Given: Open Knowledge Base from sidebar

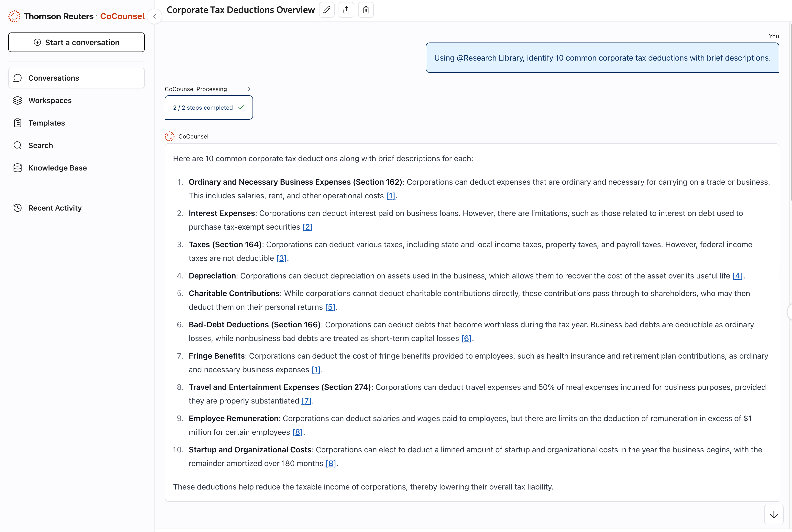Looking at the screenshot, I should point(57,168).
